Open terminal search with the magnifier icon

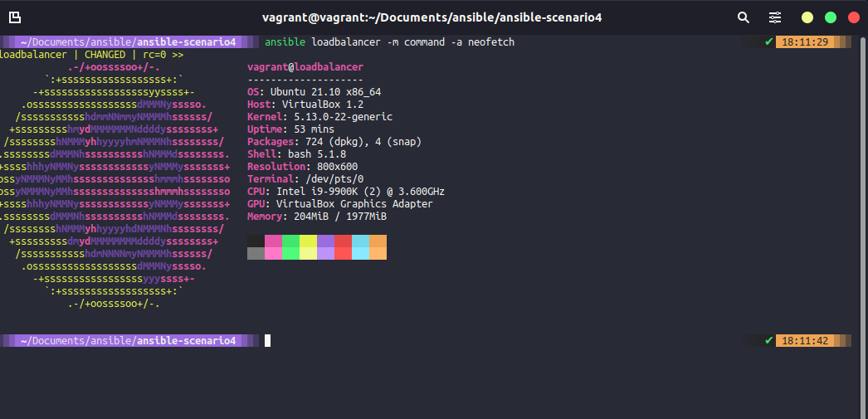(x=743, y=17)
